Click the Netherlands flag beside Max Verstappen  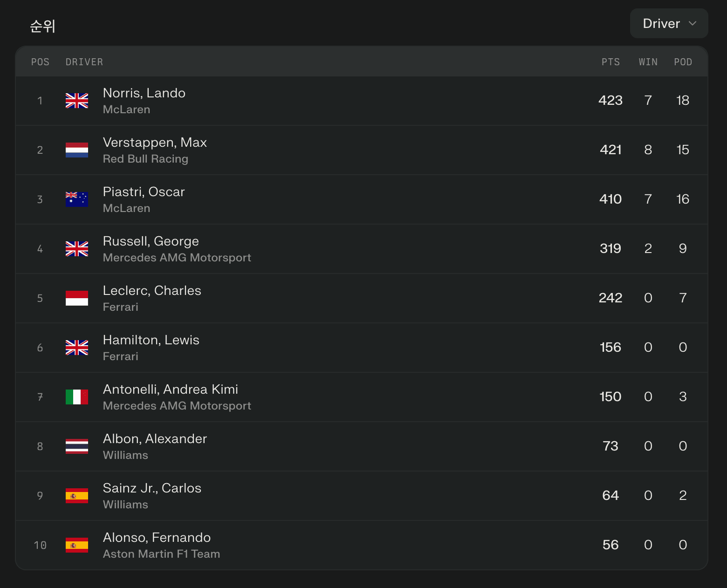coord(77,150)
